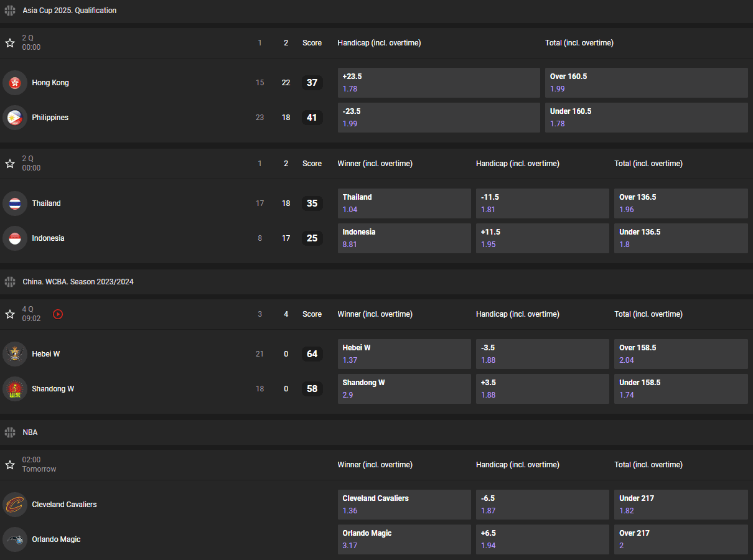
Task: Click Indonesia total score 25
Action: [312, 238]
